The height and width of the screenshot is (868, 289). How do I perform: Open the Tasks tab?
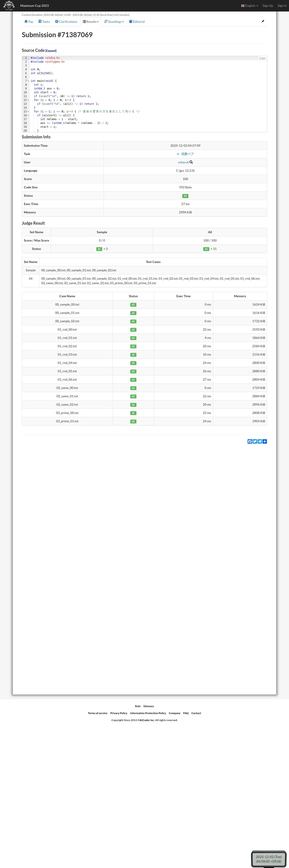coord(44,22)
